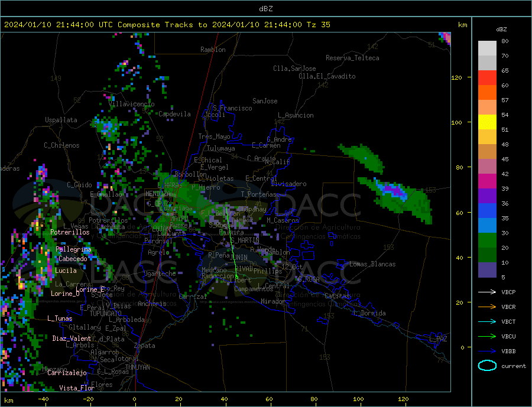Click the Campamentos label
Viewport: 532px width, 407px height.
coord(254,289)
